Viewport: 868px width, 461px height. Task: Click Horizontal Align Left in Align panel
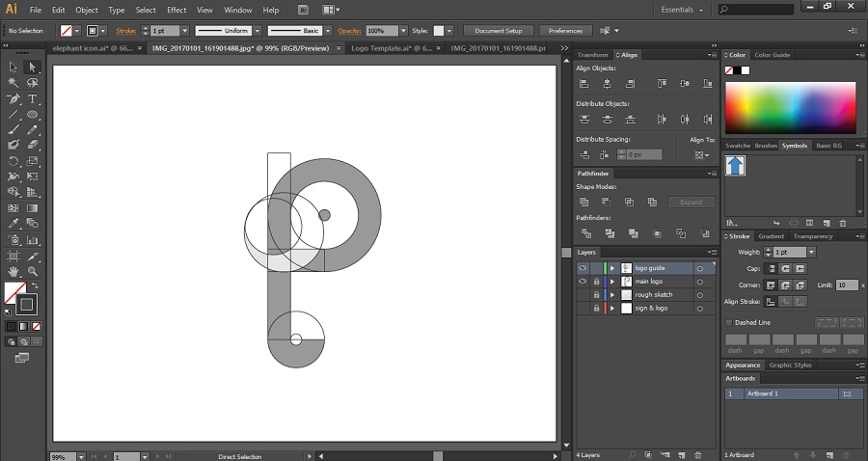click(x=584, y=84)
